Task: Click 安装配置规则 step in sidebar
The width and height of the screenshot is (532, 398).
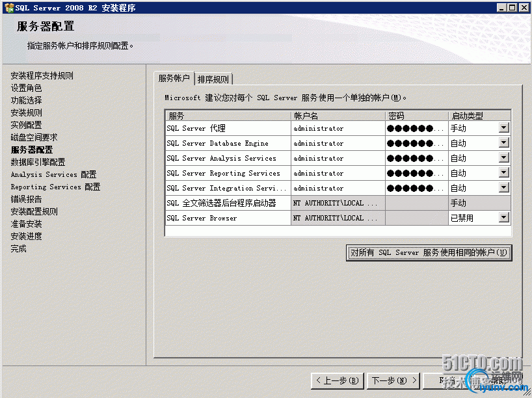Action: pos(34,211)
